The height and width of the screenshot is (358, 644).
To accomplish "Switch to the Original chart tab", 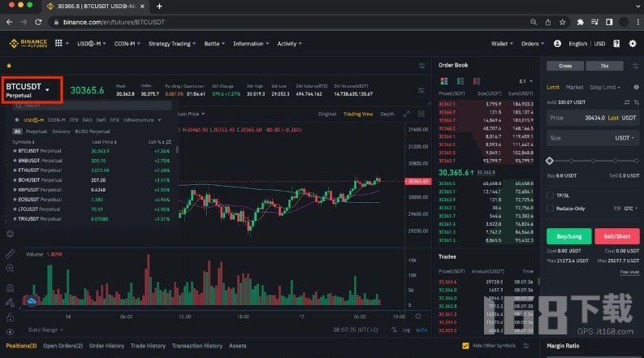I will (327, 114).
